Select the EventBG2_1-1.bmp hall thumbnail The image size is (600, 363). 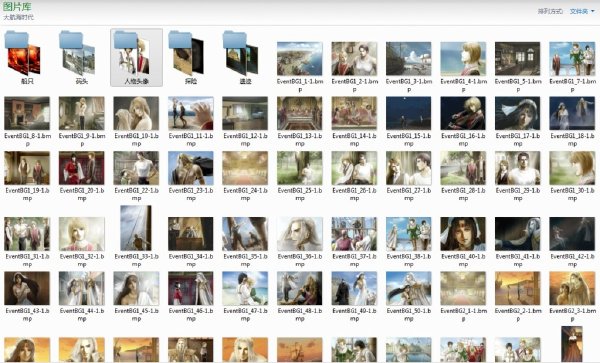point(463,288)
